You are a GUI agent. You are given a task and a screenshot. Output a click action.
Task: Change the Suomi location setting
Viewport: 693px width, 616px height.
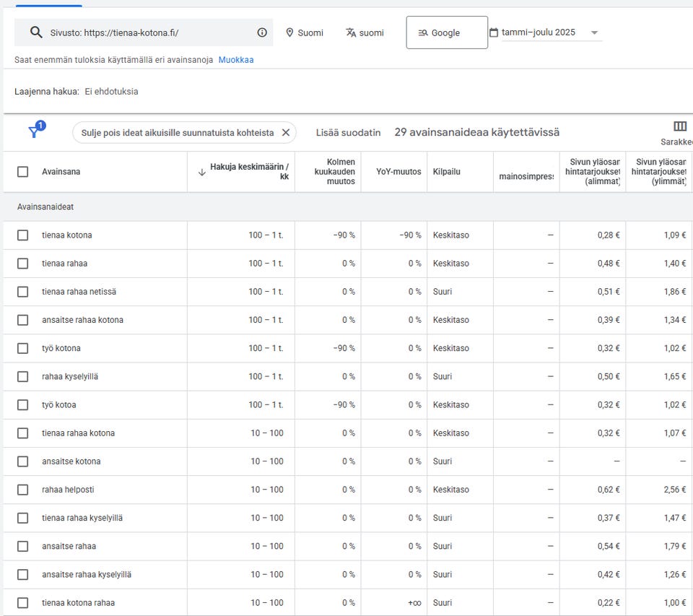click(305, 32)
